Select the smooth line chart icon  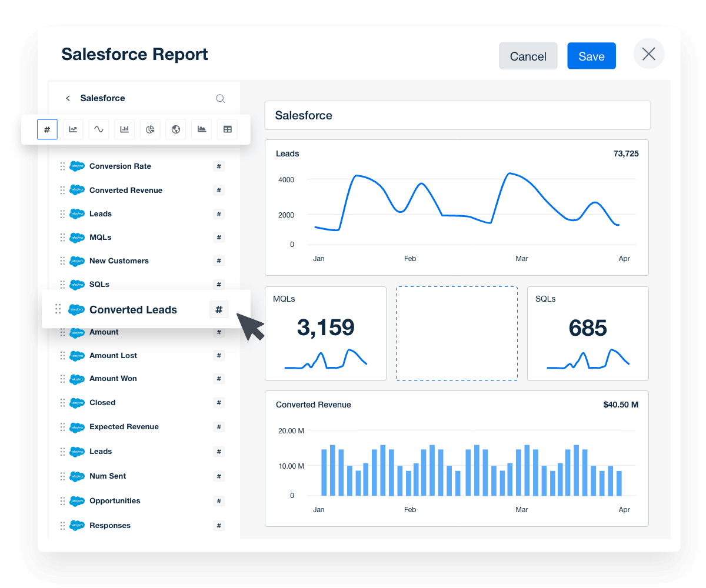tap(98, 129)
